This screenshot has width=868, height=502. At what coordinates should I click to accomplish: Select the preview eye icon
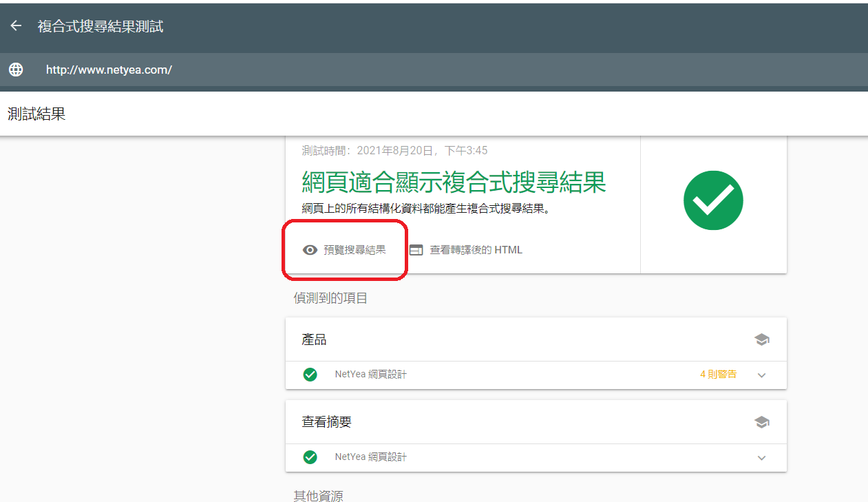click(309, 250)
